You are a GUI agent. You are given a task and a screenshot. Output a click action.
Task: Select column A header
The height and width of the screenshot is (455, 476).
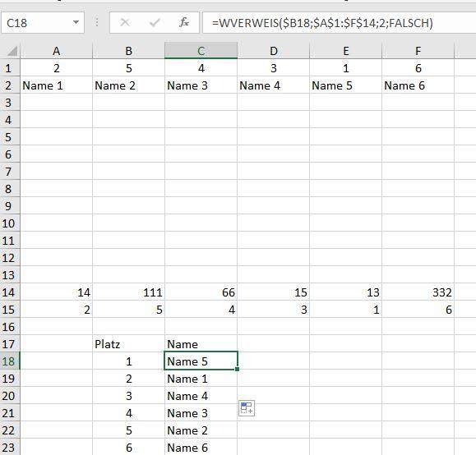coord(56,51)
